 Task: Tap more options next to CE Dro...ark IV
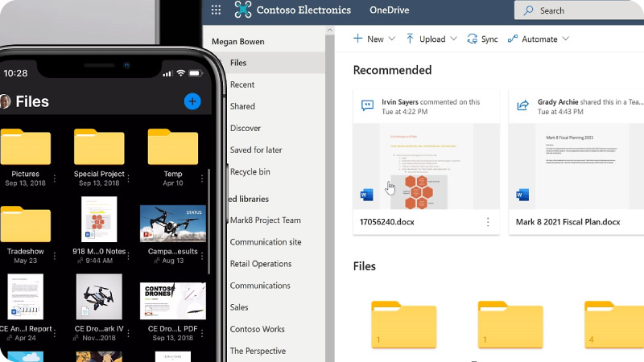[x=128, y=334]
